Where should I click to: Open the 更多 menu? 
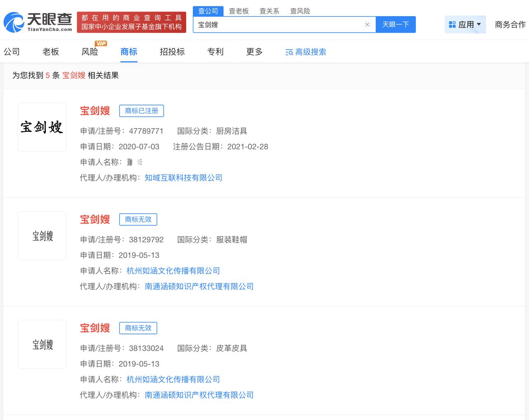255,52
